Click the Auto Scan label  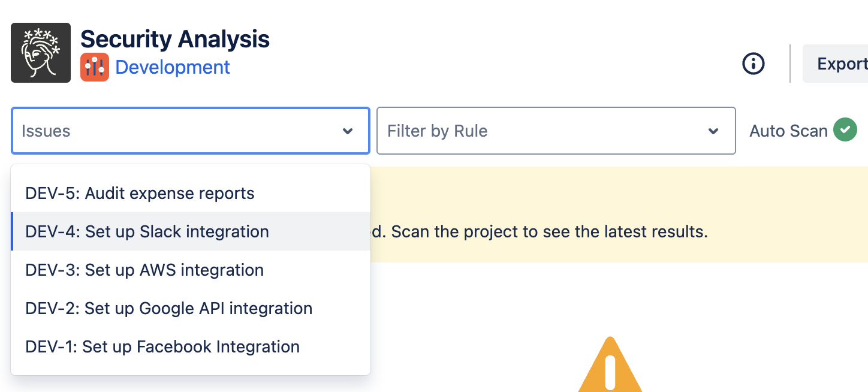pos(788,131)
